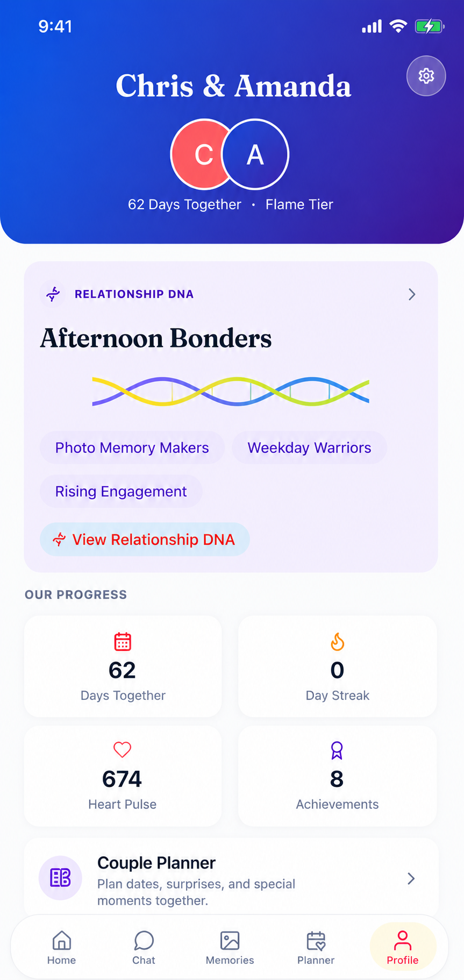Tap the heart icon above 674
The image size is (464, 980).
tap(123, 749)
